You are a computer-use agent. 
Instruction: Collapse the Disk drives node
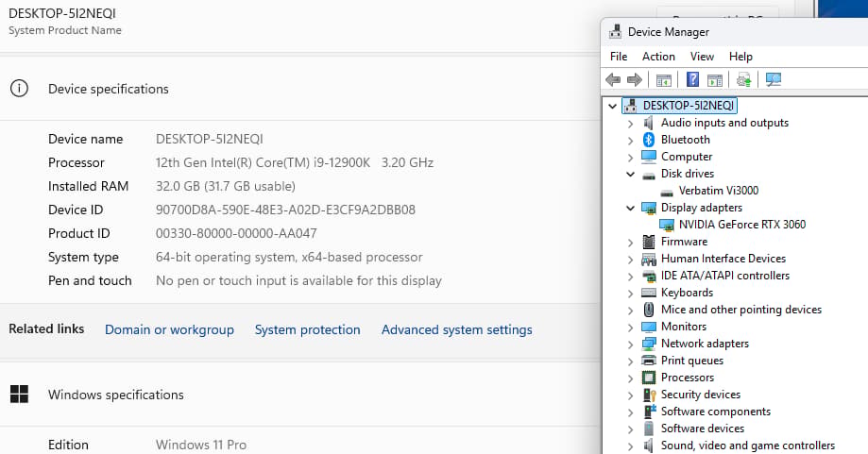coord(630,175)
